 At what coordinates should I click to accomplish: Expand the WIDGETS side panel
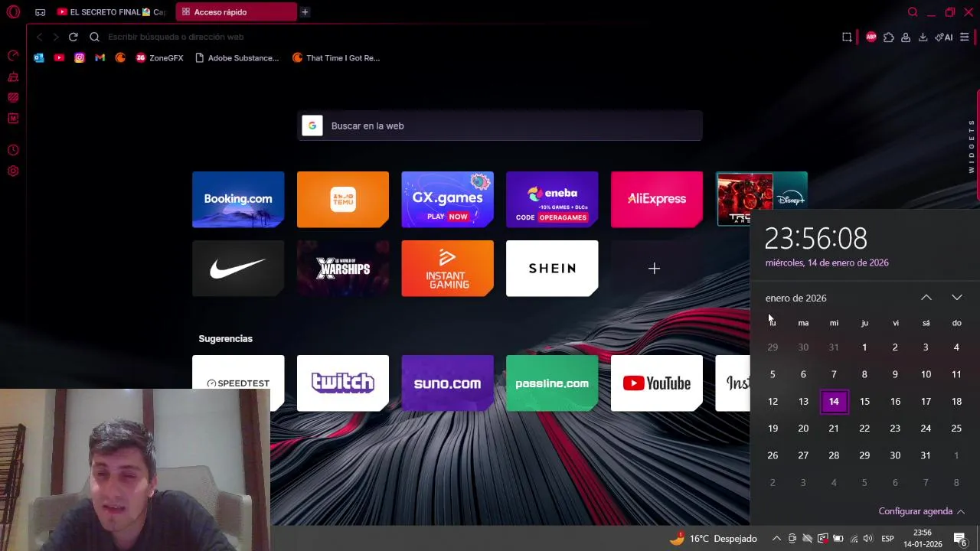[972, 146]
